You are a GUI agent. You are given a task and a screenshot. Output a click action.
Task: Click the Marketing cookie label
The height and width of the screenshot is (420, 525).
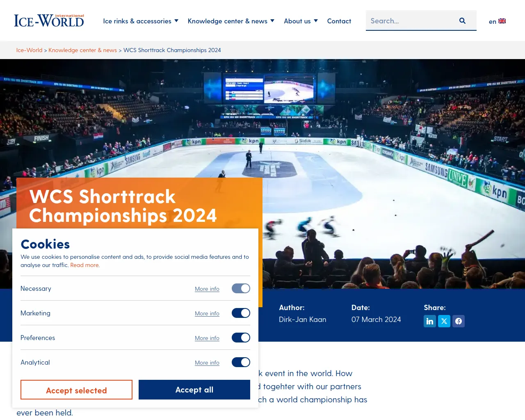tap(35, 313)
